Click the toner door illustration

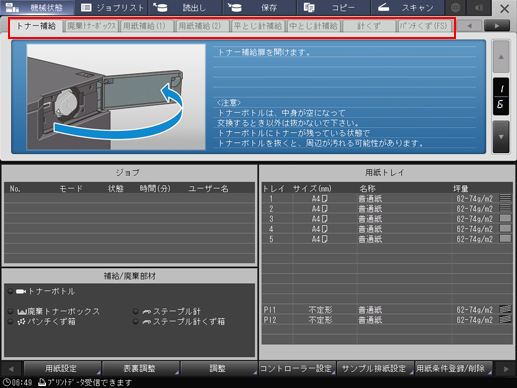coord(116,97)
